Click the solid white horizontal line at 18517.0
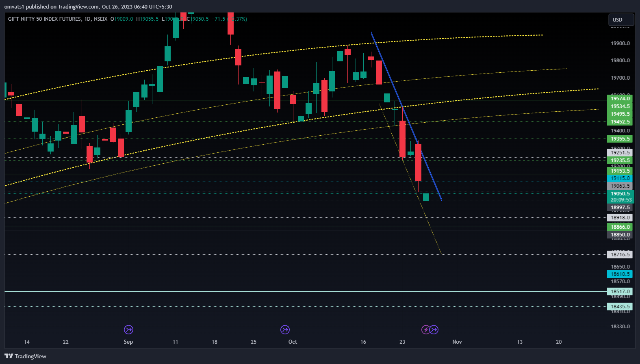Screen dimensions: 640x364 point(305,292)
